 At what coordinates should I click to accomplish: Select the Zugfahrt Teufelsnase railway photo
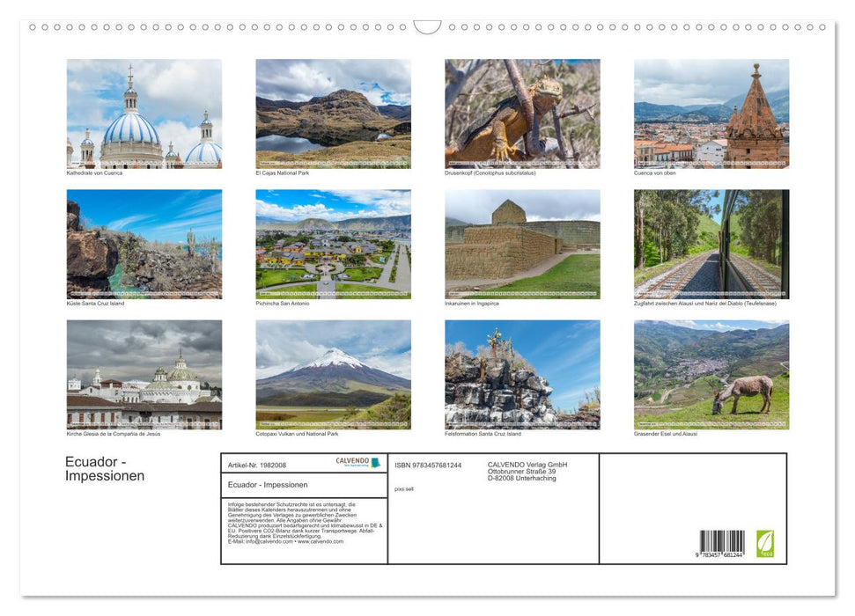pos(711,243)
